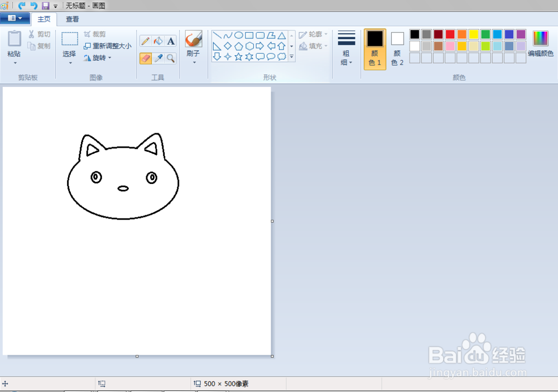Choose the Diamond shape
The image size is (558, 392).
click(228, 46)
